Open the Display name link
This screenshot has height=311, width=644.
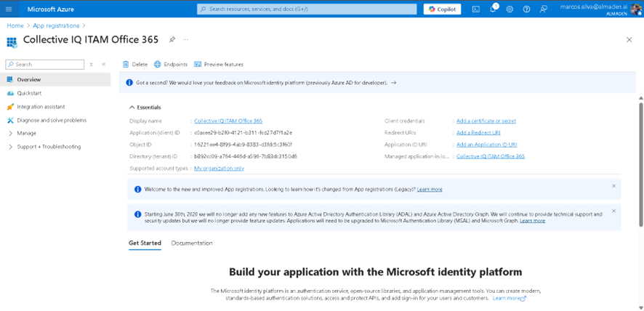(228, 121)
